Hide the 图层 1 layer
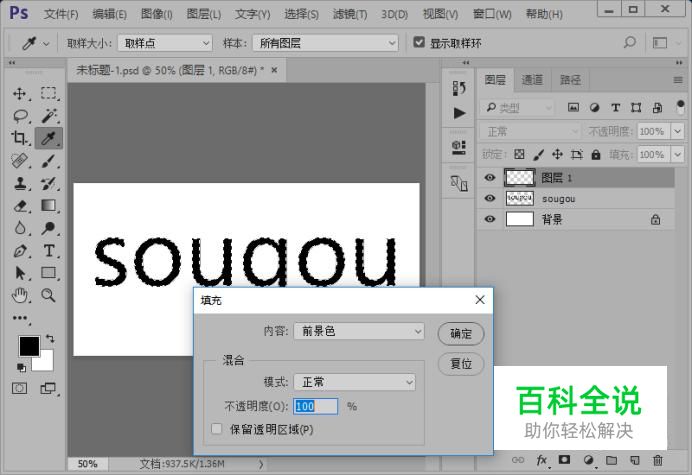This screenshot has height=475, width=692. click(x=489, y=177)
